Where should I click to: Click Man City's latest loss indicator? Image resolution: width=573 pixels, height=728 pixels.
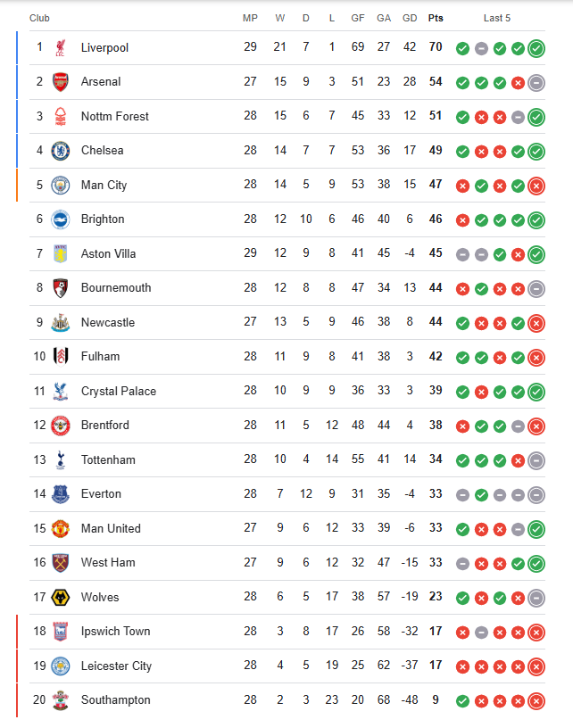point(536,186)
